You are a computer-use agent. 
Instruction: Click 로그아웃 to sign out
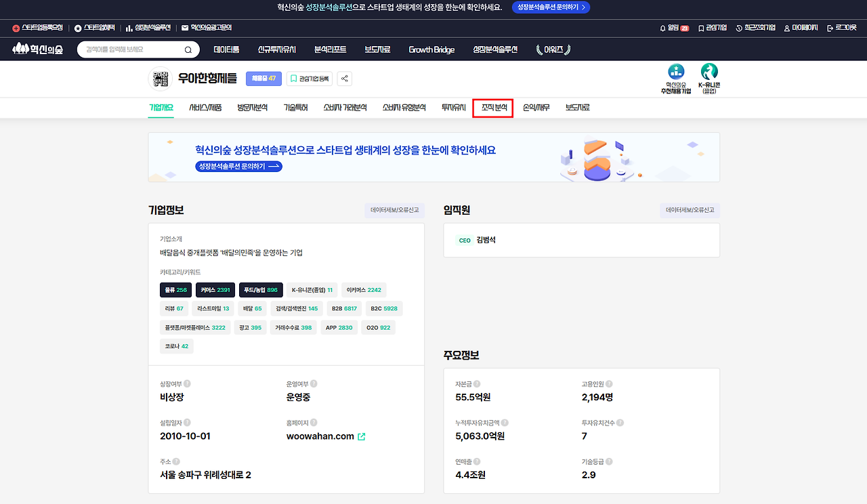coord(842,28)
